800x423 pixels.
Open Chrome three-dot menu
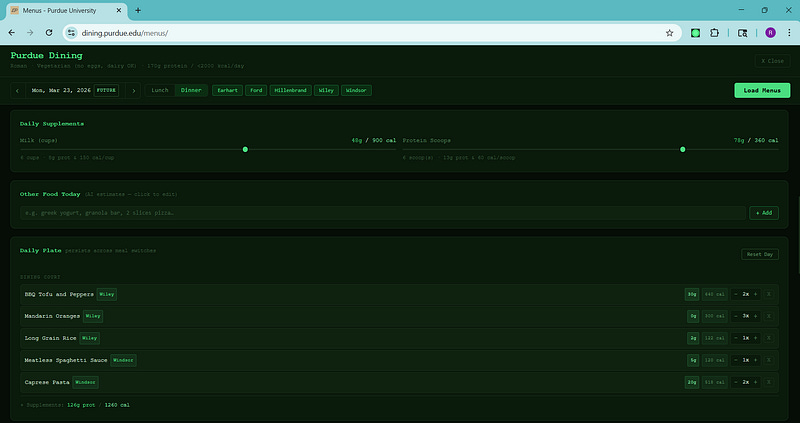[x=789, y=33]
